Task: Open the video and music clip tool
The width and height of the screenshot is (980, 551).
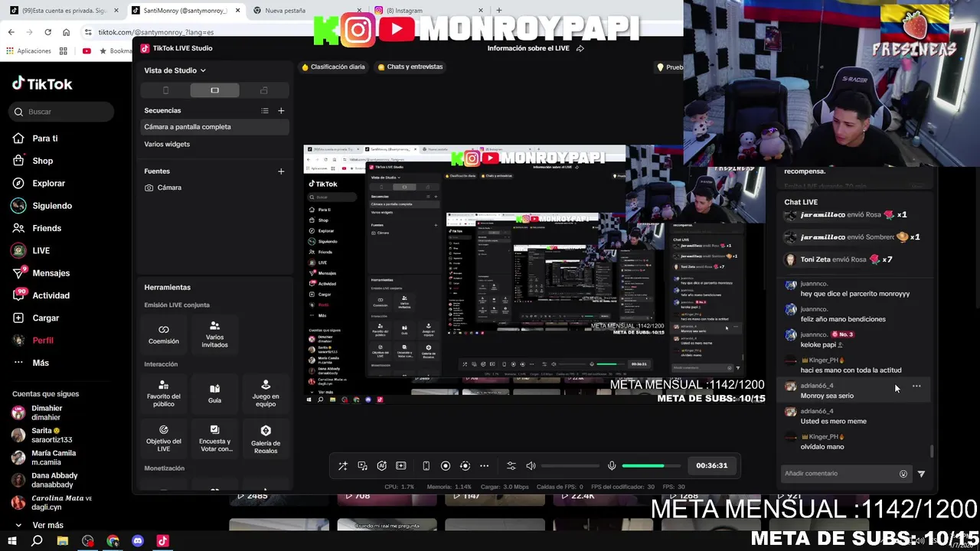Action: [362, 465]
